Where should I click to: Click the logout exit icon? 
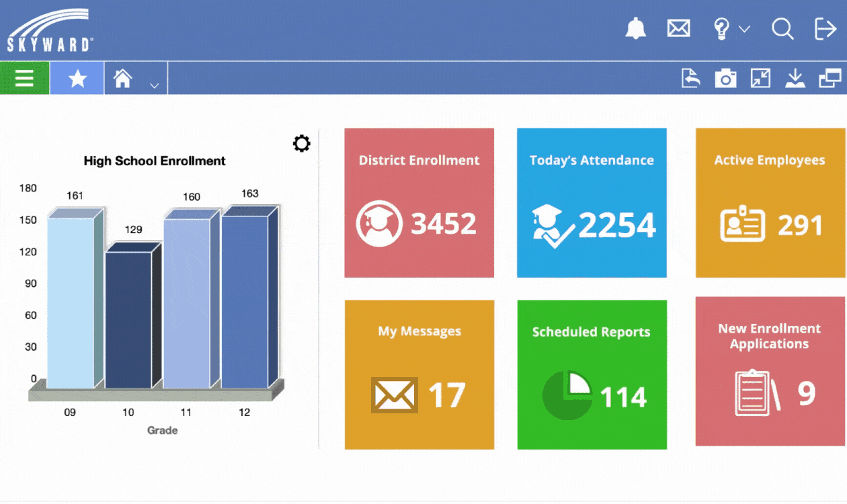(825, 29)
